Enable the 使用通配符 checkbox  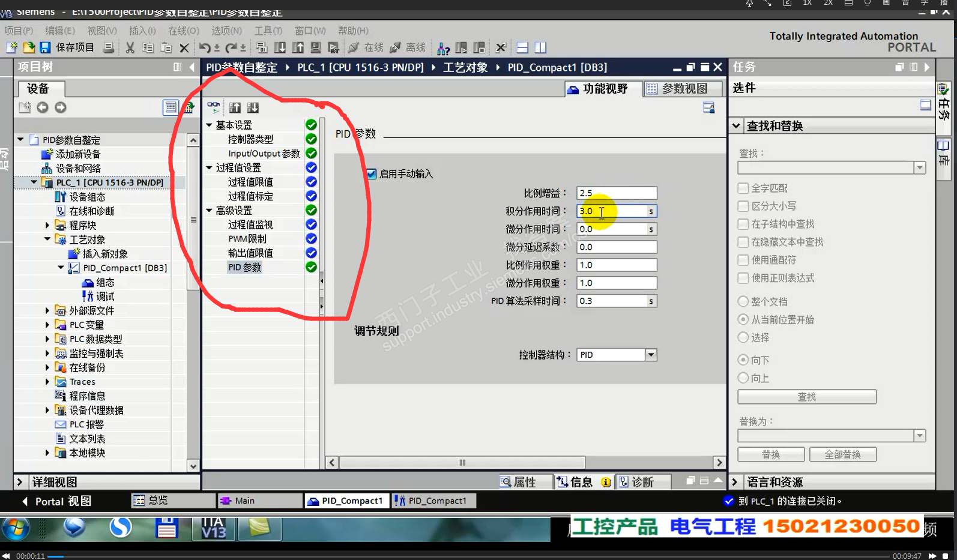tap(743, 260)
